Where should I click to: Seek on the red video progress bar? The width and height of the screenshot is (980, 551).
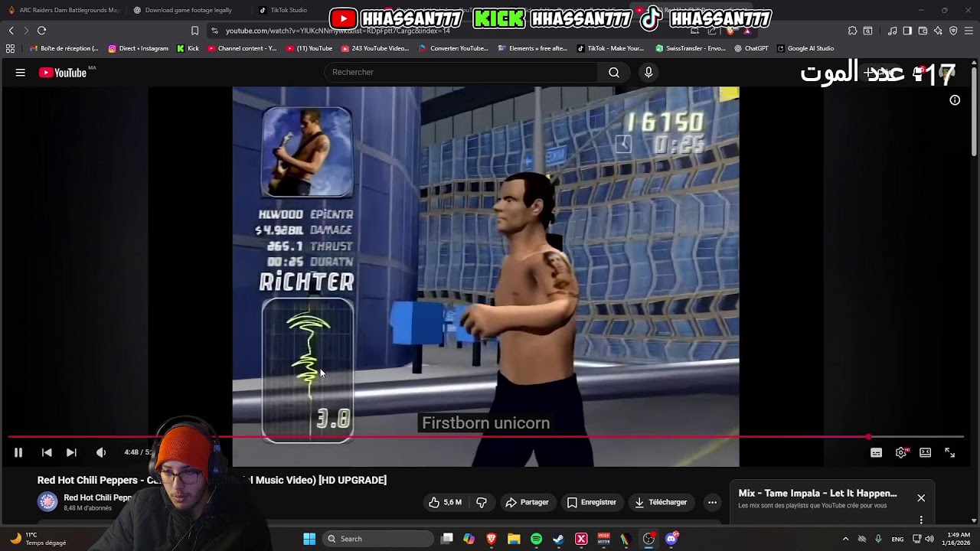(485, 437)
